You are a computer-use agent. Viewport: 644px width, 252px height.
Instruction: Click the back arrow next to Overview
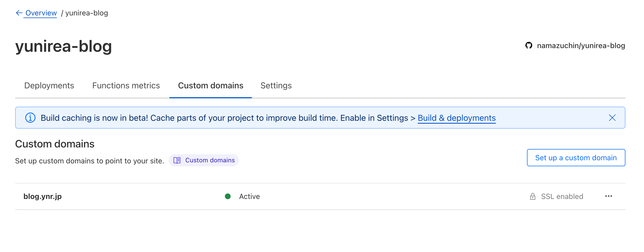click(19, 13)
